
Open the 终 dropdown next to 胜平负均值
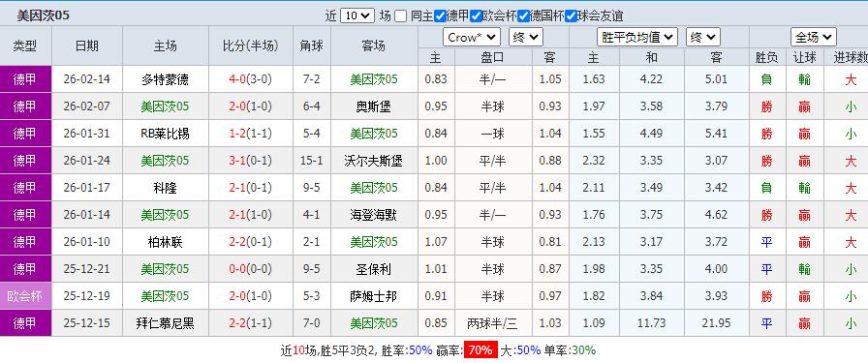pyautogui.click(x=703, y=38)
